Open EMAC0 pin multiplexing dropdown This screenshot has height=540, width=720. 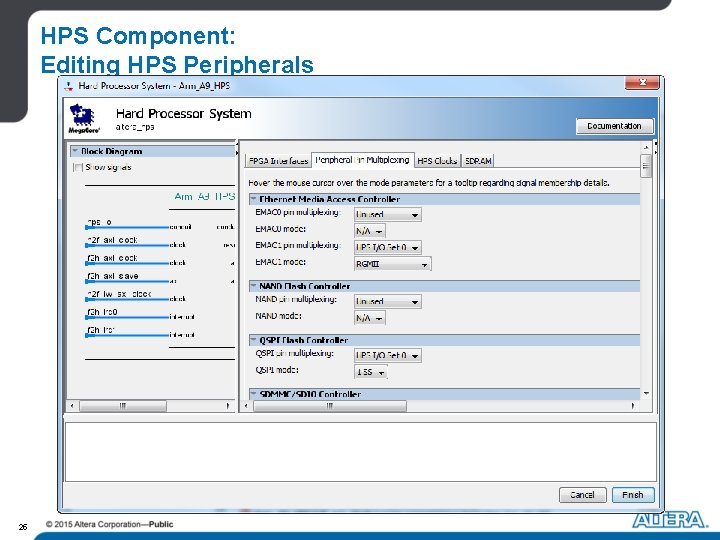388,214
